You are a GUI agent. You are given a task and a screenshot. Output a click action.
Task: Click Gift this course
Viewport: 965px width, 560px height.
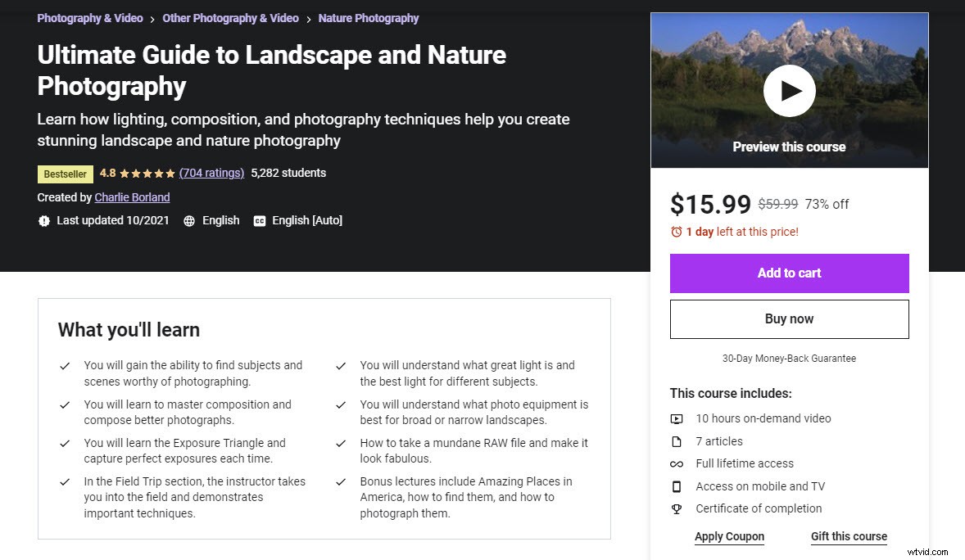[x=849, y=536]
